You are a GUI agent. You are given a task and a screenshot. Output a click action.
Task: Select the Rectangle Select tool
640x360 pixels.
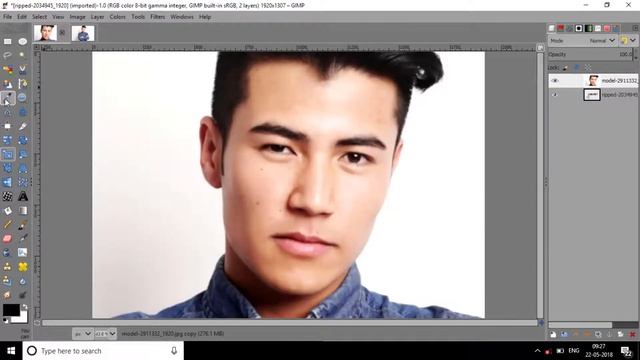click(7, 41)
